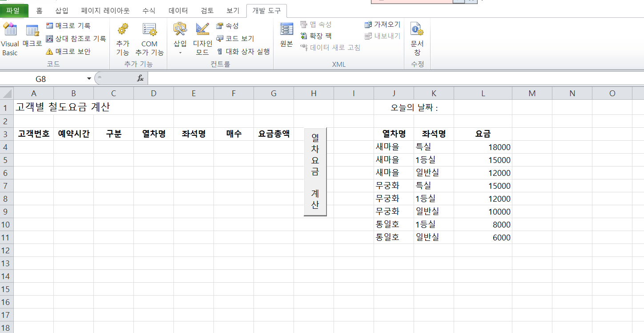Click the 원본 XML source icon
The image size is (644, 333).
286,35
